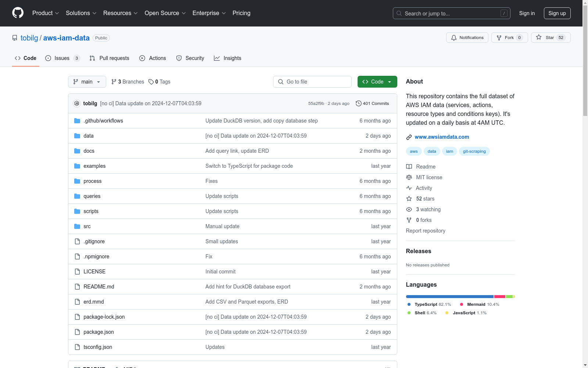Click the tag icon beside 0 Tags

pyautogui.click(x=151, y=82)
